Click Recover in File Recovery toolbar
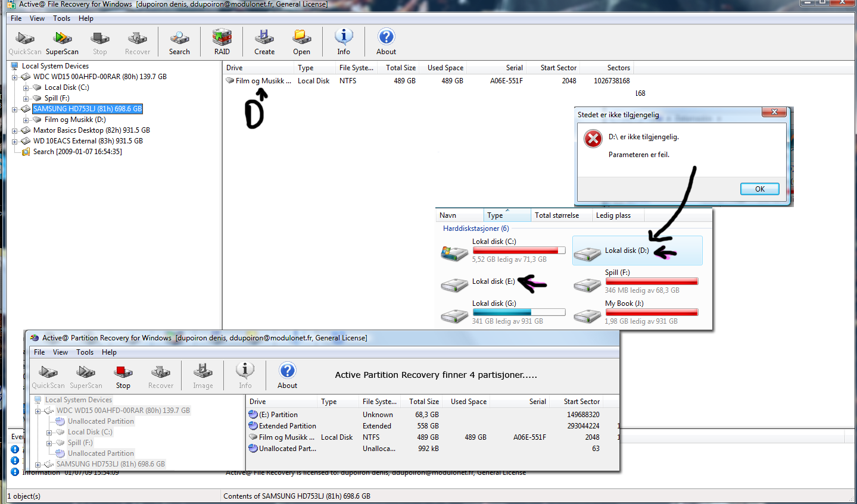857x504 pixels. (x=138, y=43)
